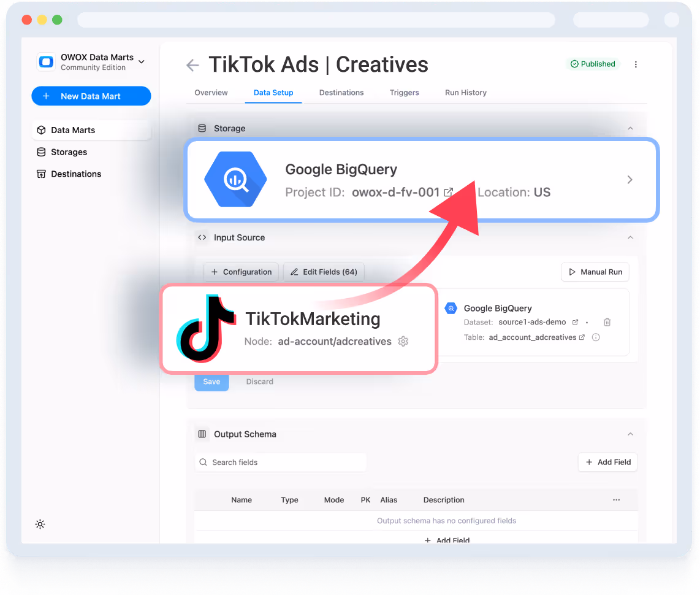Open storage details via right chevron

pyautogui.click(x=630, y=180)
